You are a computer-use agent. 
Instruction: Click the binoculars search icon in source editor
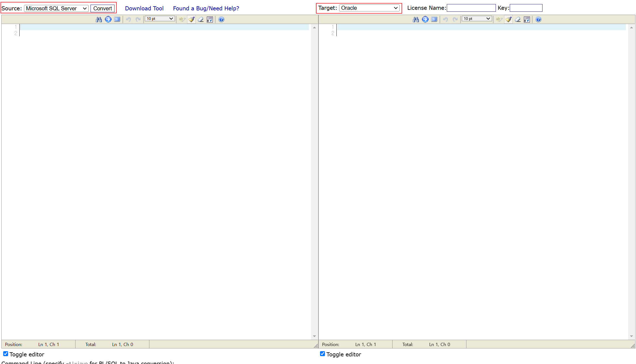[x=99, y=19]
